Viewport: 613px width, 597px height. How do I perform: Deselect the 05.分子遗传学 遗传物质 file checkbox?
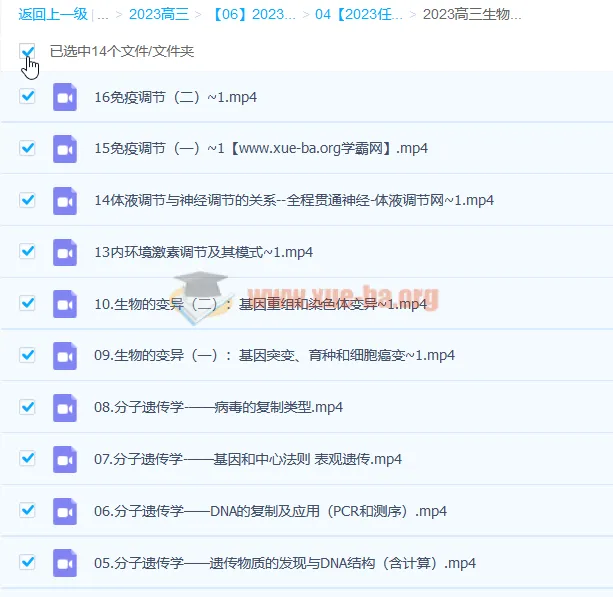27,562
